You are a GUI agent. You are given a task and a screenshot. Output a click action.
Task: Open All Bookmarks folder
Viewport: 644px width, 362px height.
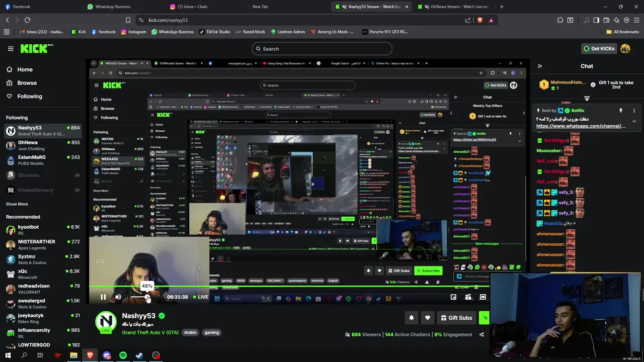tap(623, 32)
